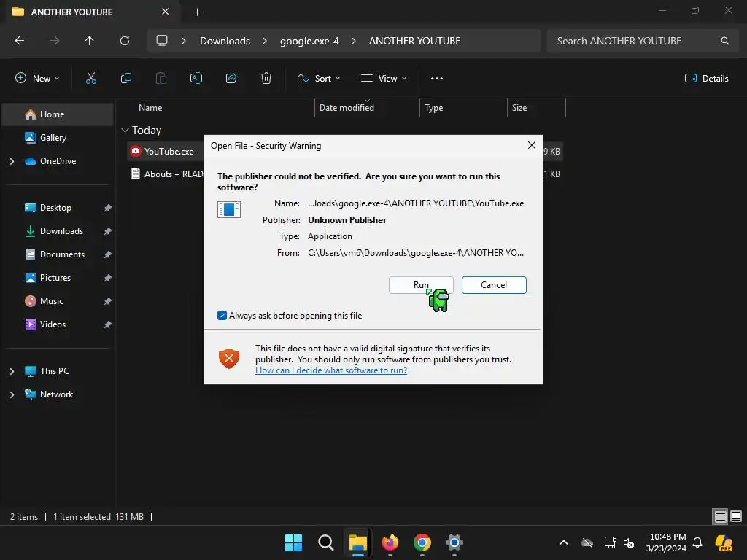Open the New dropdown menu
This screenshot has width=747, height=560.
pyautogui.click(x=37, y=79)
